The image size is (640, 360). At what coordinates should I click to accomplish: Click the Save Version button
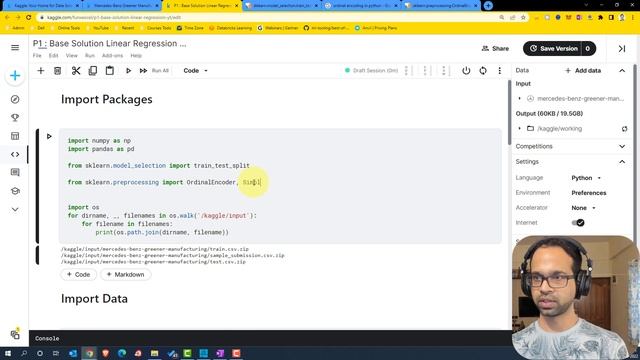(553, 49)
